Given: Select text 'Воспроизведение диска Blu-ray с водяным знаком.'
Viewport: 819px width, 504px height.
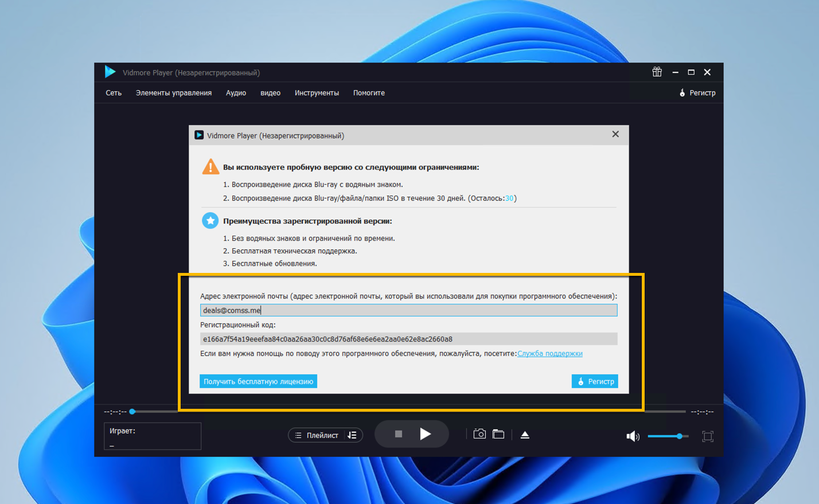Looking at the screenshot, I should point(317,185).
